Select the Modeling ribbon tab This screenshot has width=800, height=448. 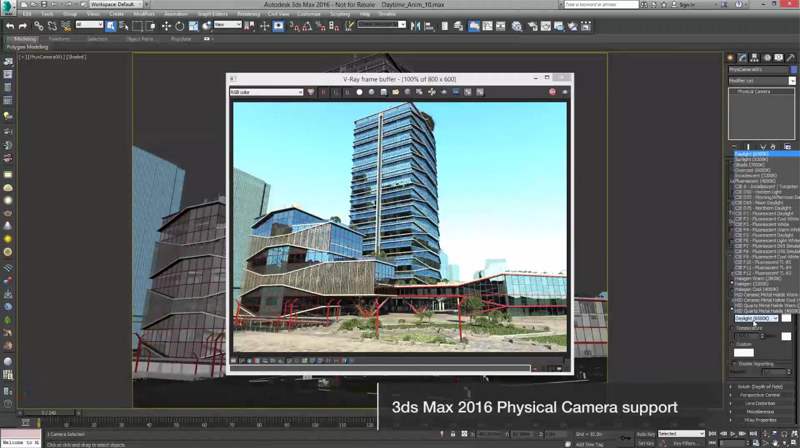pyautogui.click(x=25, y=40)
